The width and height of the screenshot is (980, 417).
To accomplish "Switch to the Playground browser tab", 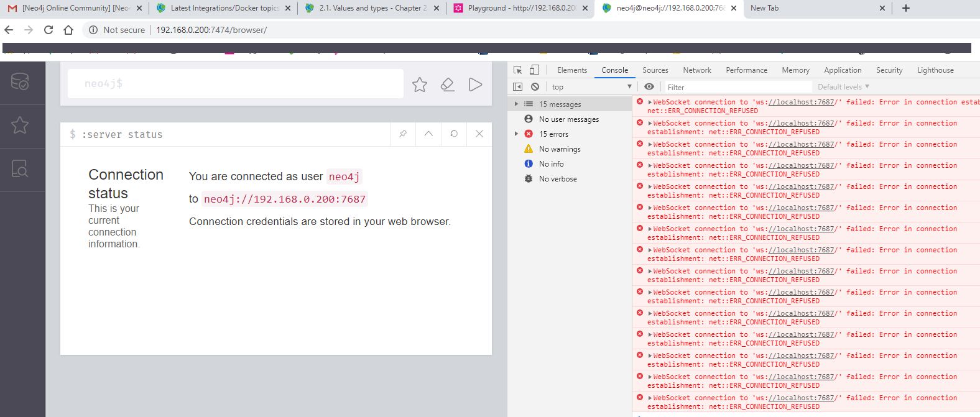I will click(521, 8).
